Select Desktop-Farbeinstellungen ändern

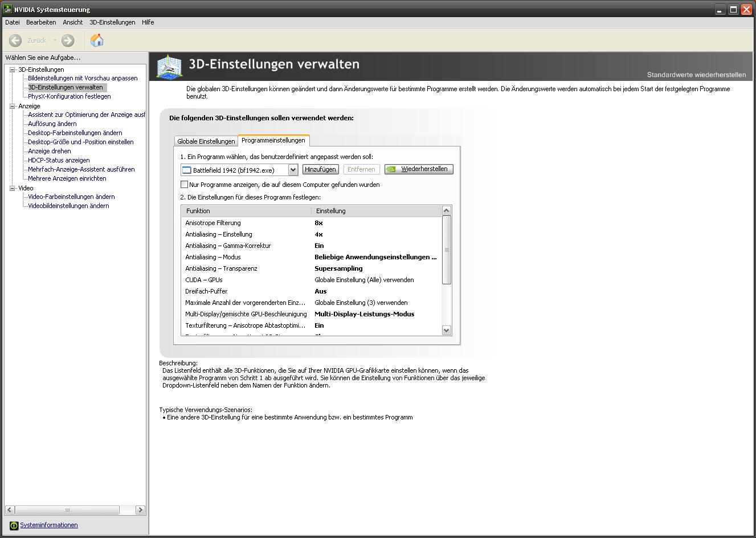(75, 133)
